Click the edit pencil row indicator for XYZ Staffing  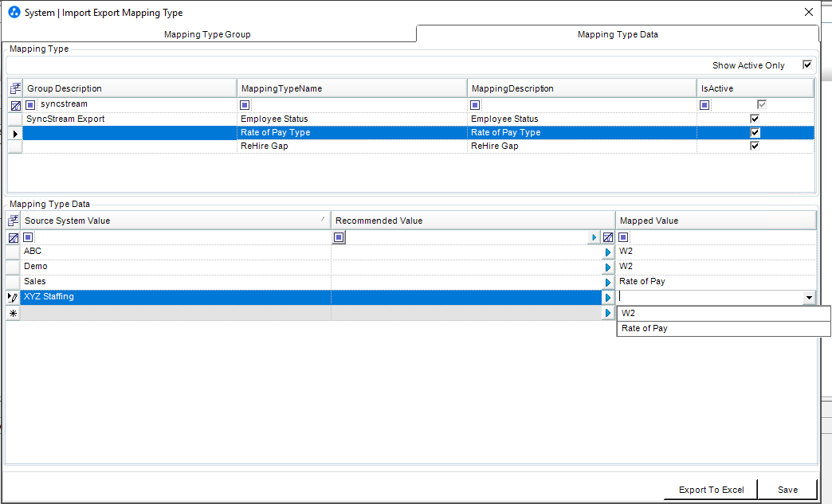coord(14,298)
